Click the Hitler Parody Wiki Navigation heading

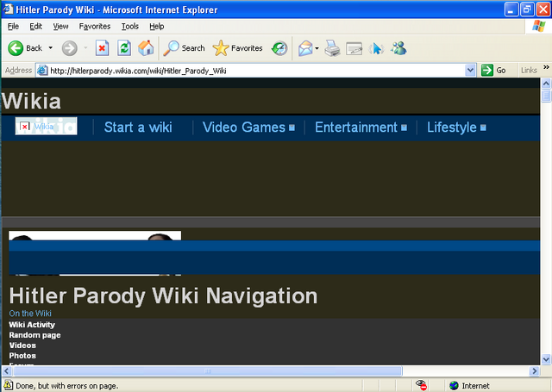[x=163, y=296]
